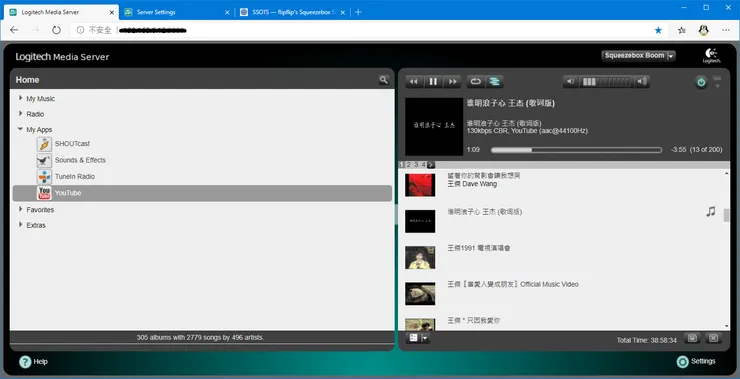
Task: Click the volume down speaker icon
Action: tap(571, 82)
